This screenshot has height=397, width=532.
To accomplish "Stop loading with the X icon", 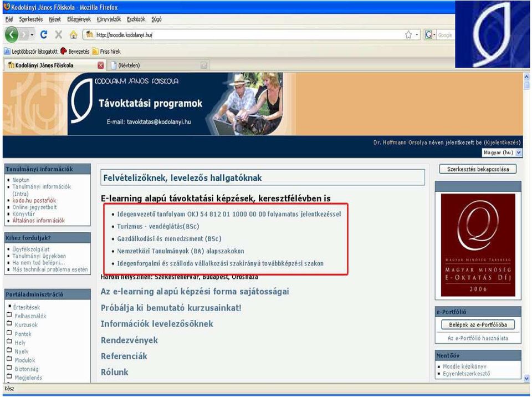I will 58,34.
